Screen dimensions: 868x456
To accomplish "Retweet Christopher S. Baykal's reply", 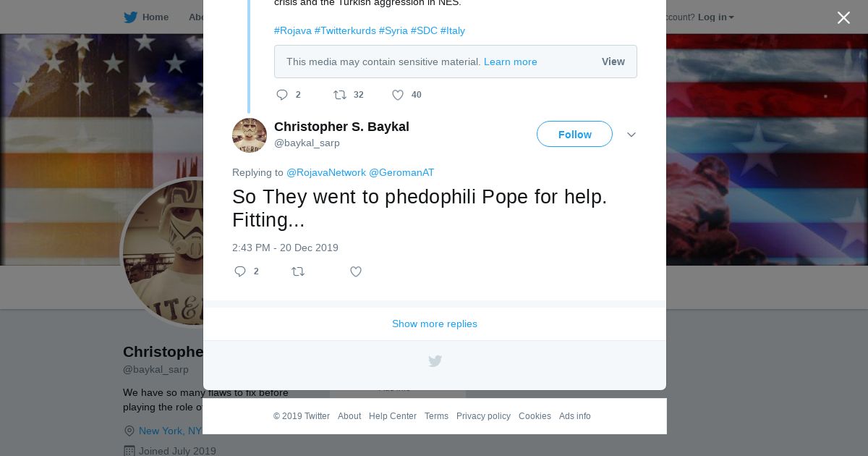I will (x=298, y=271).
